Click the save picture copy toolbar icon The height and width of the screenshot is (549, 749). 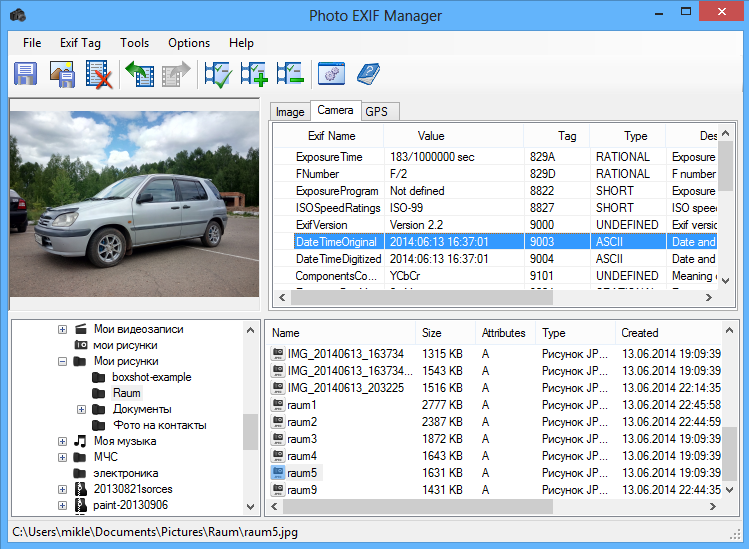pos(62,74)
